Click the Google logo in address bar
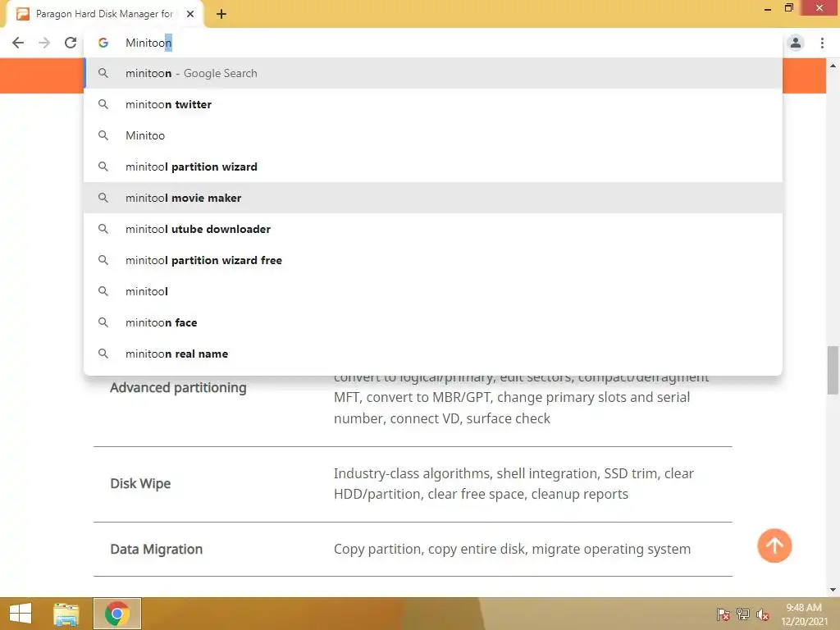Screen dimensions: 840x630 [103, 43]
